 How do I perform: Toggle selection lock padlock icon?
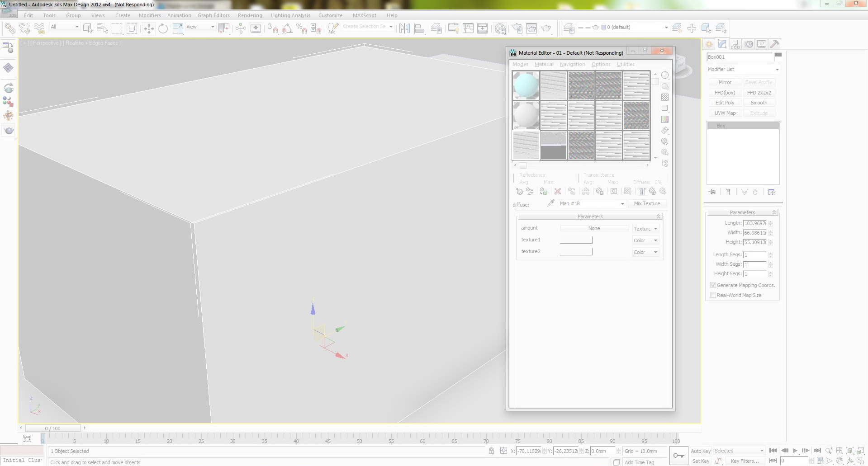(491, 451)
